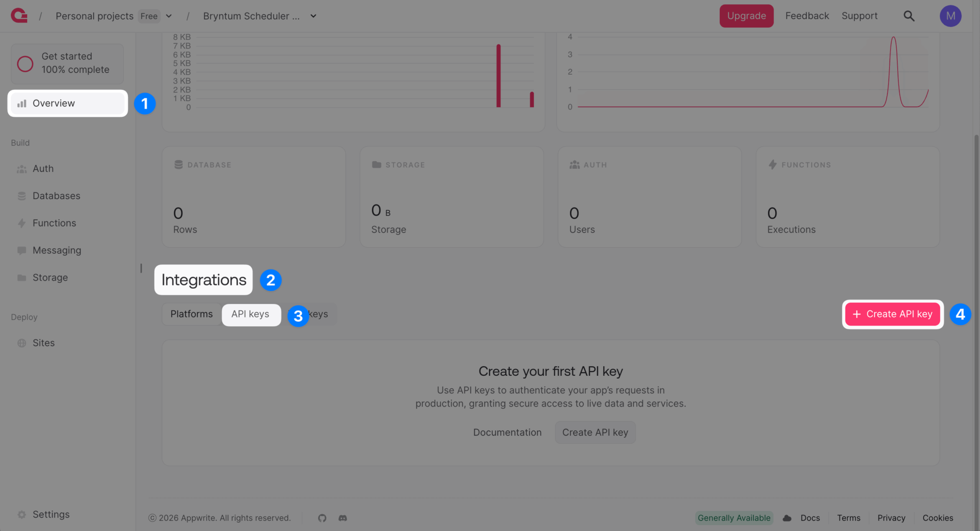
Task: Open project Settings in sidebar
Action: tap(51, 514)
